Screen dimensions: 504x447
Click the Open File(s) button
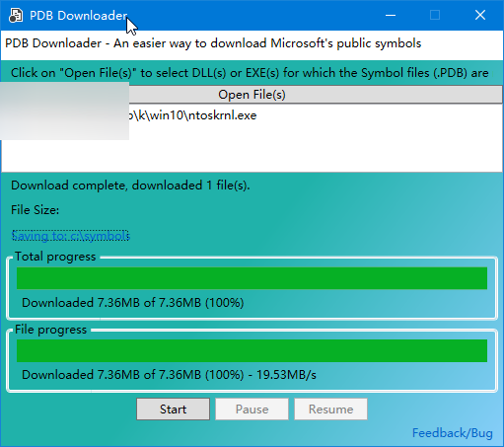click(x=252, y=95)
